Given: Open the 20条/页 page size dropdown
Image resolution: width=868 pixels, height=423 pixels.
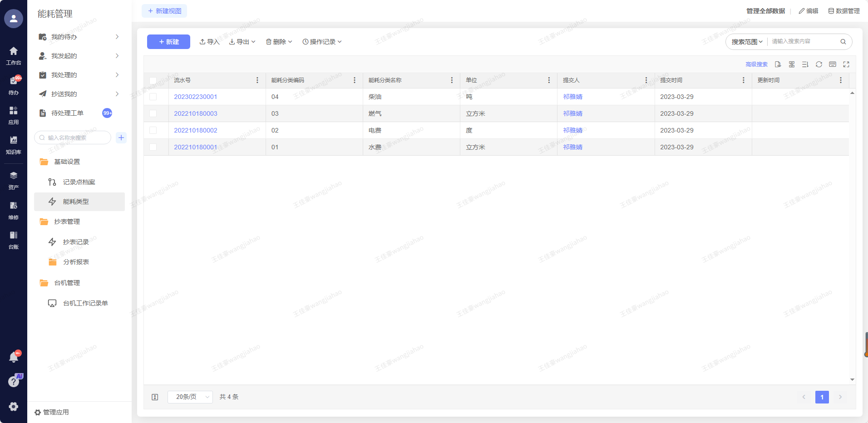Looking at the screenshot, I should point(190,397).
